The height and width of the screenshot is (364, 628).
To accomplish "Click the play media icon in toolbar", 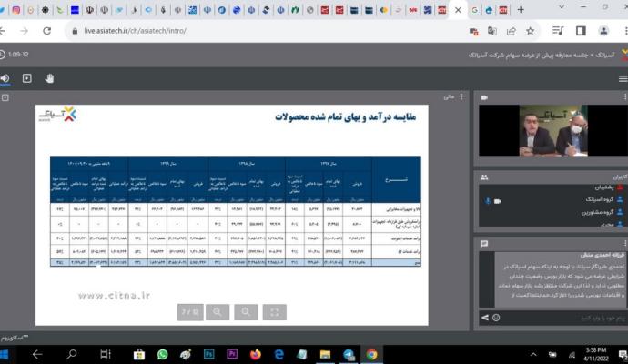I will tap(26, 79).
